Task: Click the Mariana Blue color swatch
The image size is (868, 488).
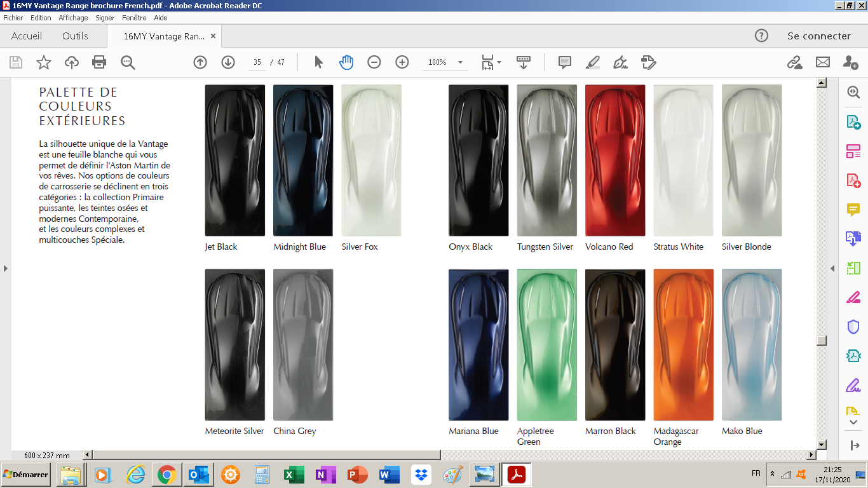Action: click(478, 345)
